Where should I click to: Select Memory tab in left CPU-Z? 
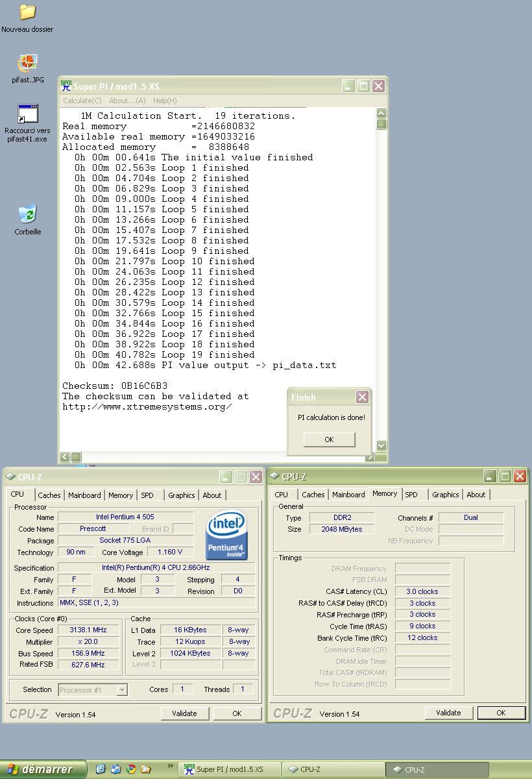point(121,495)
